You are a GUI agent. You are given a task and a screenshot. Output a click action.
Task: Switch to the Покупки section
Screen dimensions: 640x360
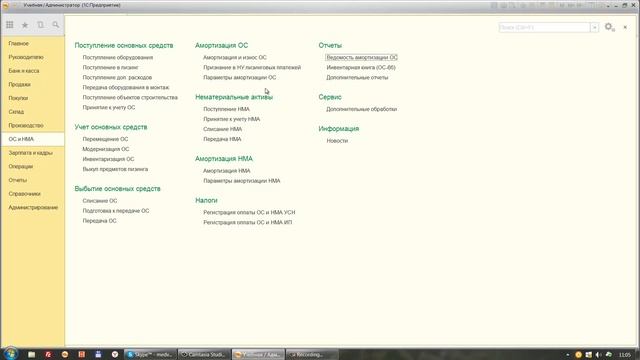tap(18, 98)
